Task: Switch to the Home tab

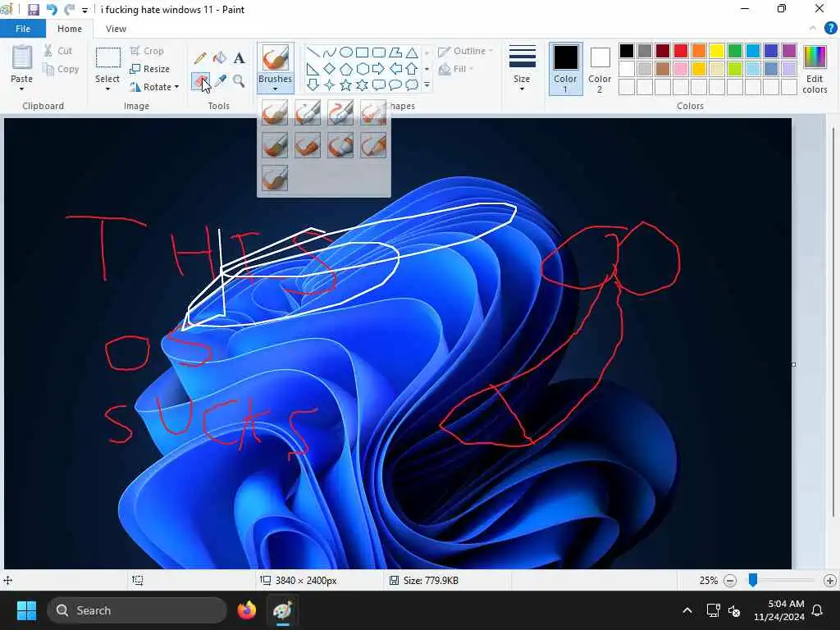Action: [70, 29]
